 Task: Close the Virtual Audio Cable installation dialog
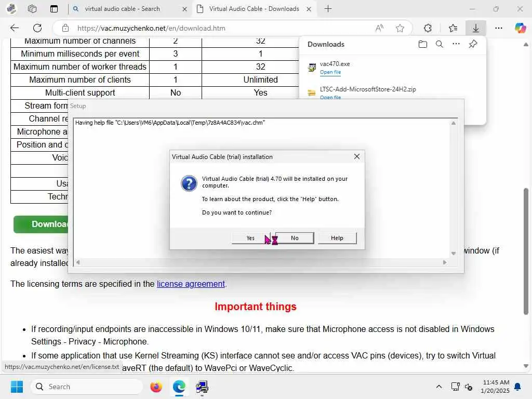356,156
